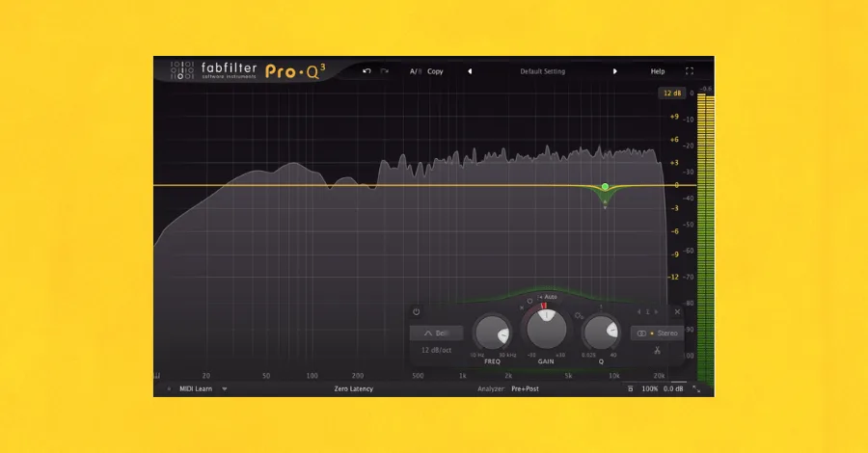The width and height of the screenshot is (868, 453).
Task: Enable full screen mode icon
Action: click(x=690, y=71)
